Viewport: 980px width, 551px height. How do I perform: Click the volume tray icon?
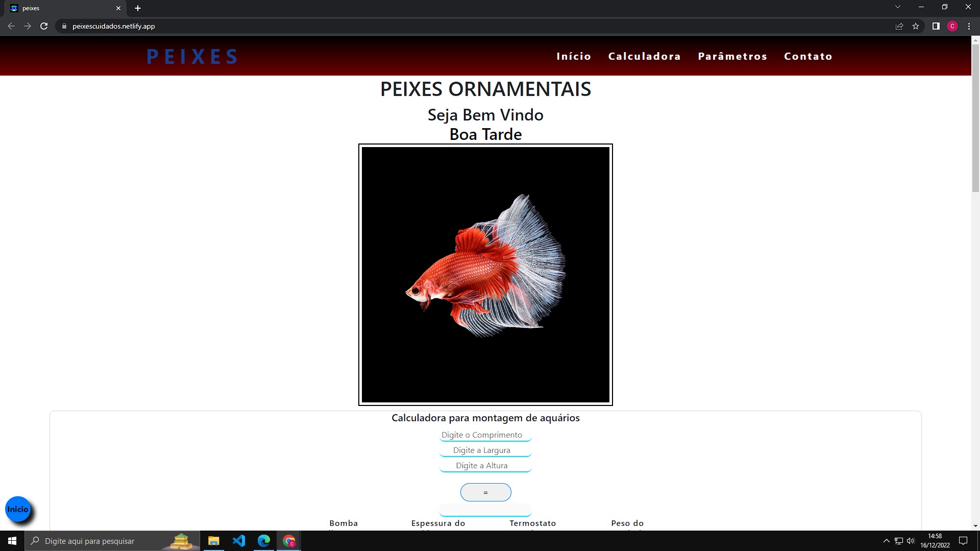(x=911, y=541)
